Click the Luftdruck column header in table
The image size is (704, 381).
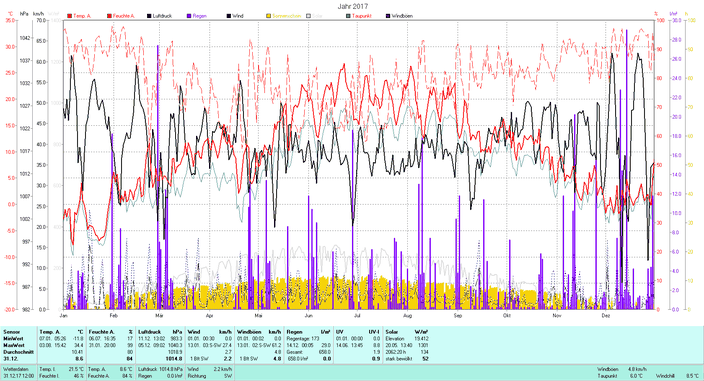click(149, 332)
